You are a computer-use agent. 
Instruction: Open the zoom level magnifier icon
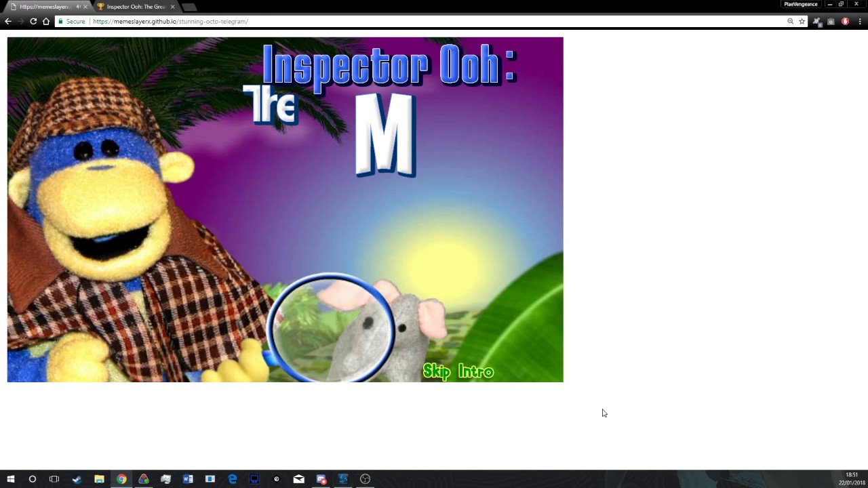point(790,22)
